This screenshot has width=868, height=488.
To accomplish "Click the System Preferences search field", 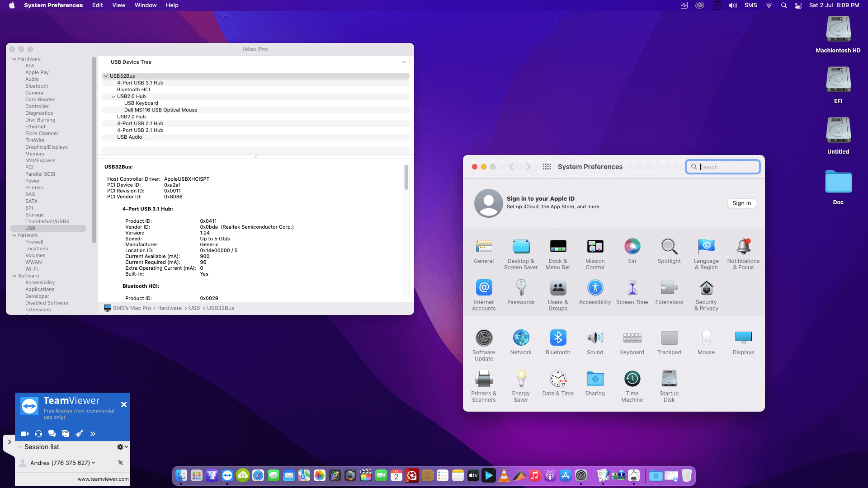I will (722, 167).
